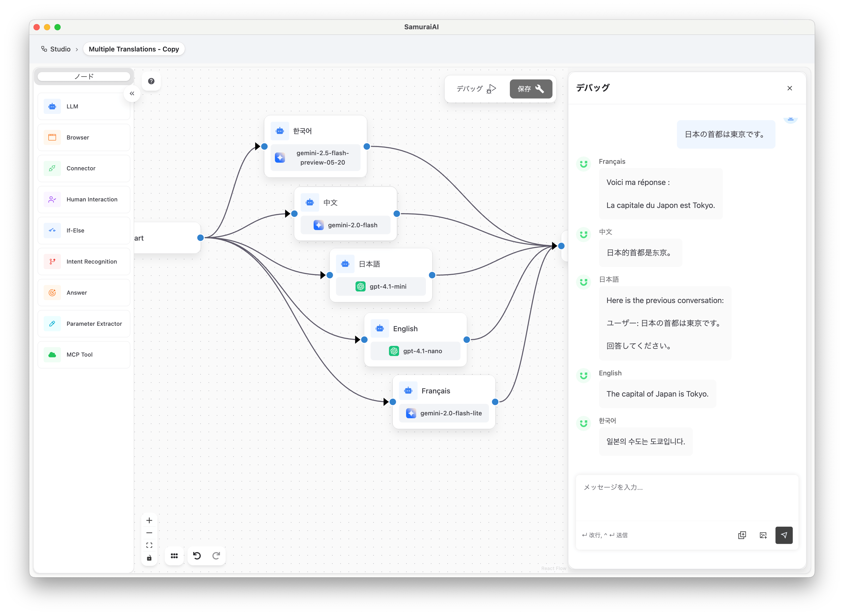Image resolution: width=844 pixels, height=616 pixels.
Task: Click the grid layout icon
Action: (174, 556)
